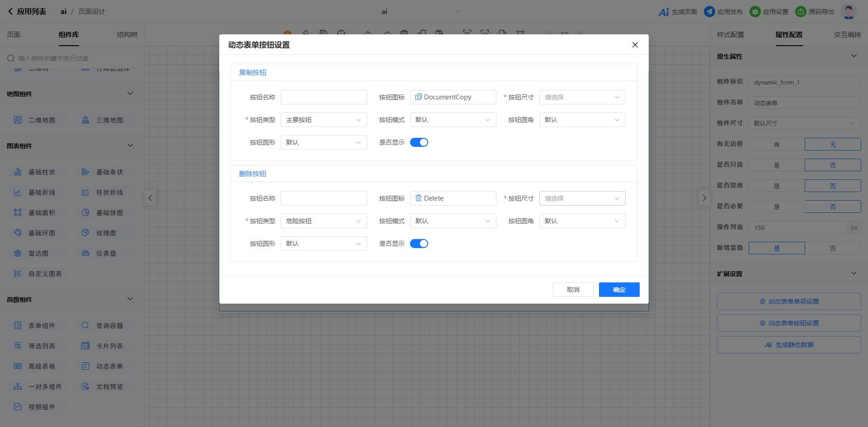Click the 取消 cancel button
Screen dimensions: 868x427
573,290
